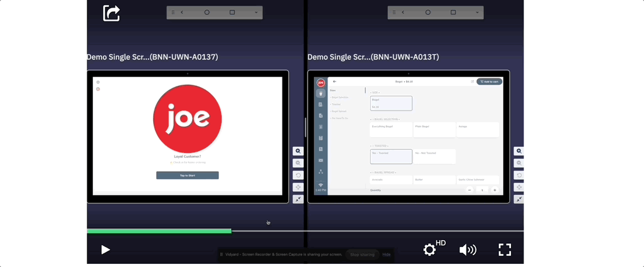Image resolution: width=644 pixels, height=267 pixels.
Task: Click the move/pan icon for A0137 device
Action: pos(298,187)
